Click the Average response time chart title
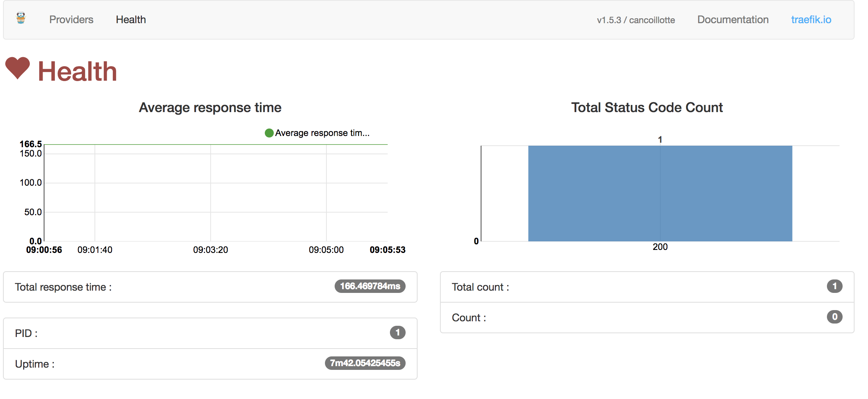 click(x=210, y=108)
